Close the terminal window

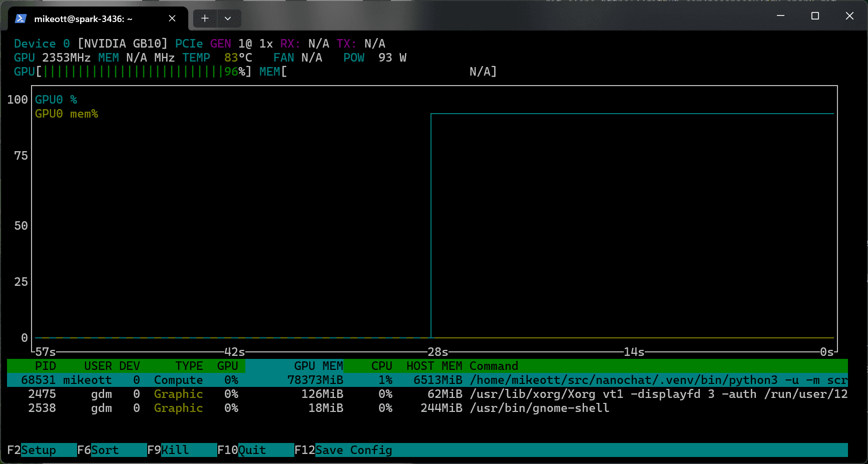point(849,16)
